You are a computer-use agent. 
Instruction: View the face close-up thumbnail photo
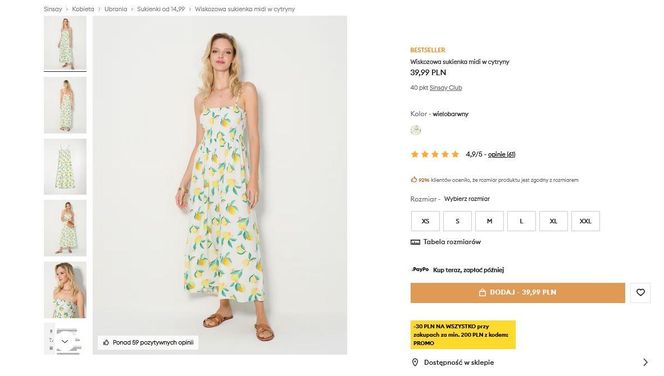click(65, 290)
